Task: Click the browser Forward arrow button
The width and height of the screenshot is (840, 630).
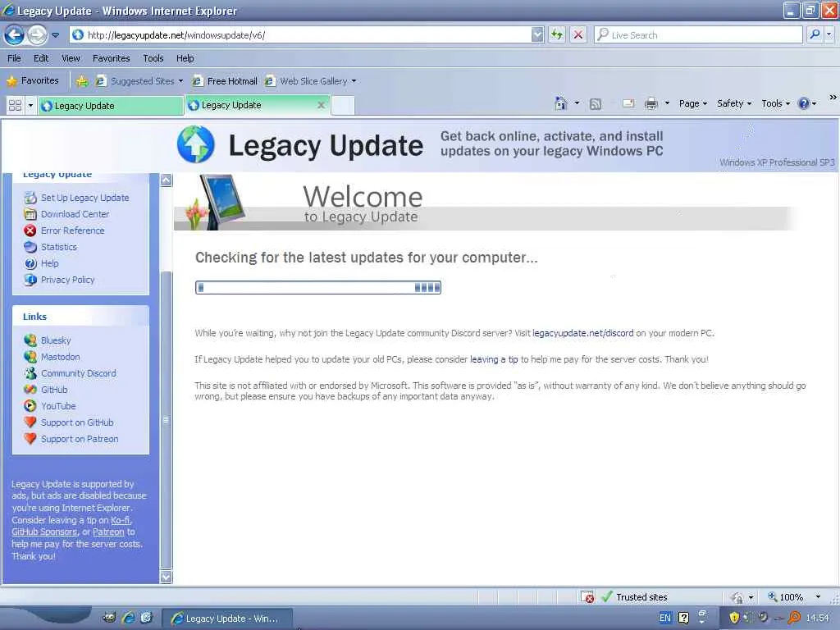Action: coord(37,34)
